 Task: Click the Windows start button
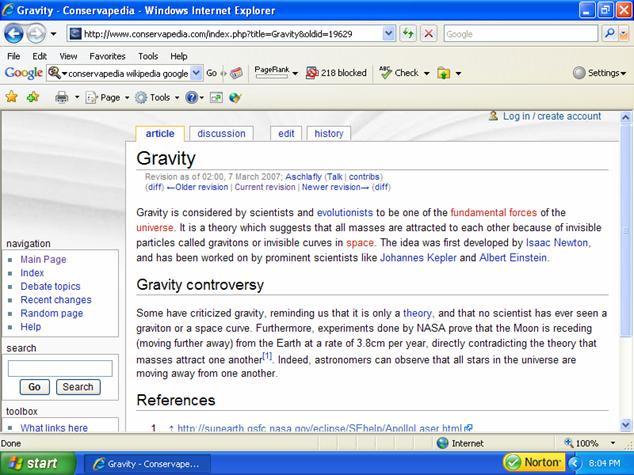click(38, 463)
